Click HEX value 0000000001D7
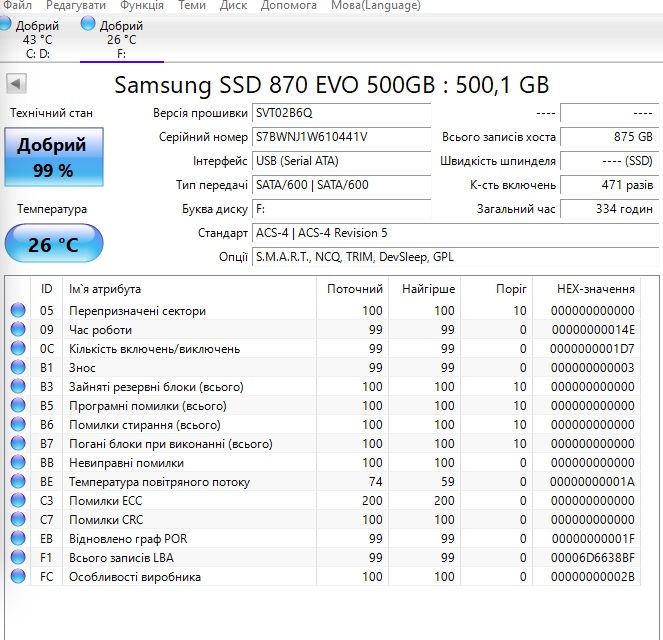 [x=592, y=348]
